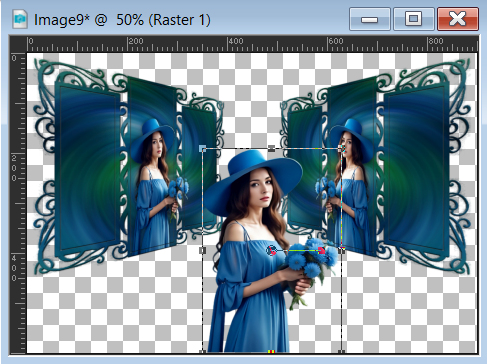
Task: Click the top-center selection handle
Action: click(271, 148)
